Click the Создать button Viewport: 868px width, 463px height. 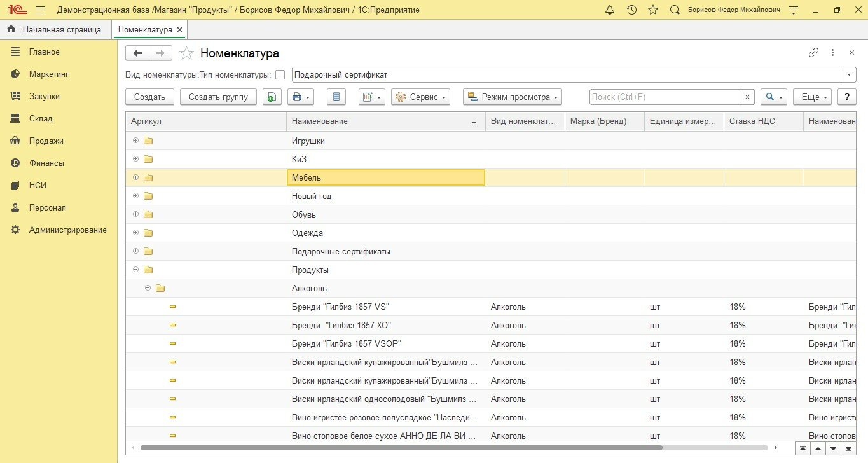[x=150, y=97]
